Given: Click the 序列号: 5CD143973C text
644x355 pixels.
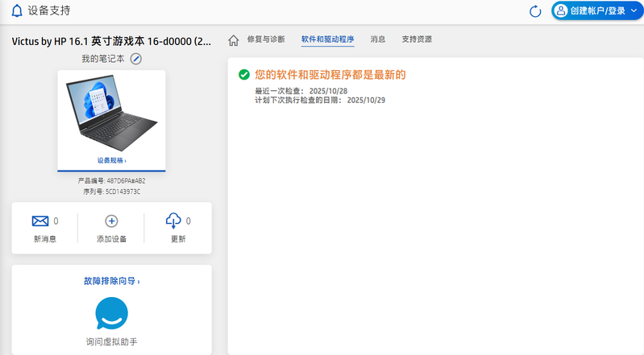Looking at the screenshot, I should pos(111,192).
